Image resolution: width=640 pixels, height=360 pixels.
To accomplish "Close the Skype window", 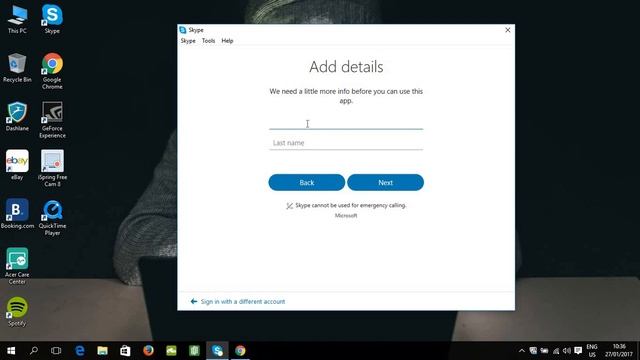I will tap(508, 30).
